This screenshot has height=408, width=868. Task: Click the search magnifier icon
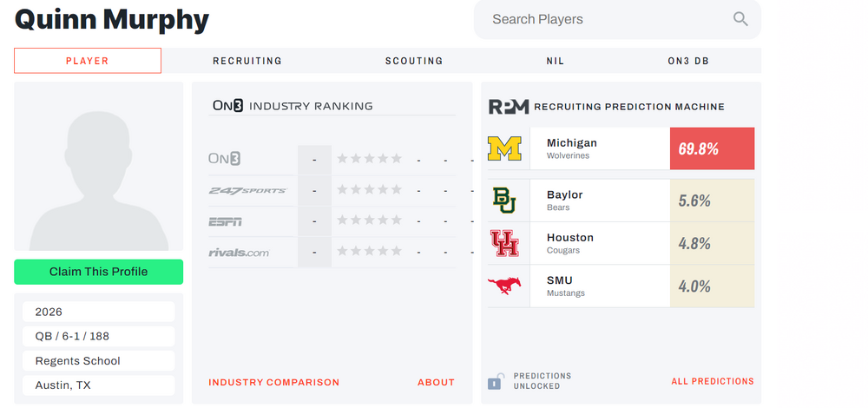740,19
